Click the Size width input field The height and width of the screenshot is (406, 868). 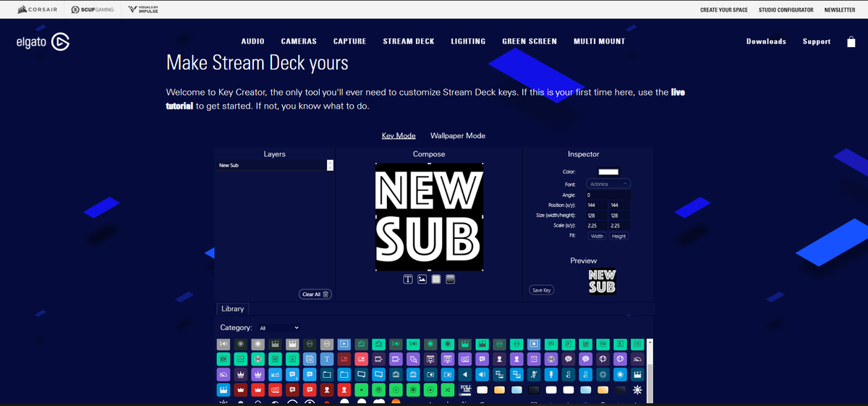tap(597, 216)
